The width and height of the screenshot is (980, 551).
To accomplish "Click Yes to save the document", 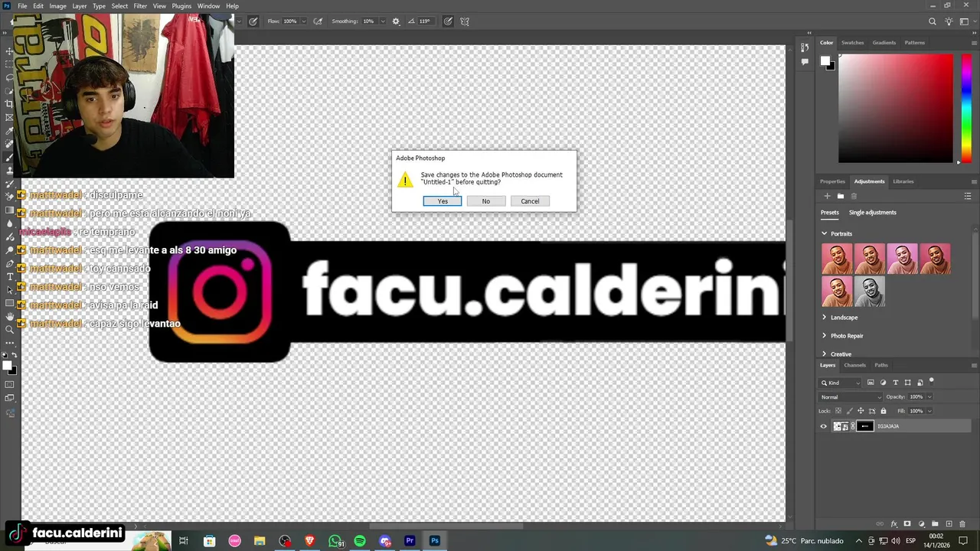I will coord(443,201).
